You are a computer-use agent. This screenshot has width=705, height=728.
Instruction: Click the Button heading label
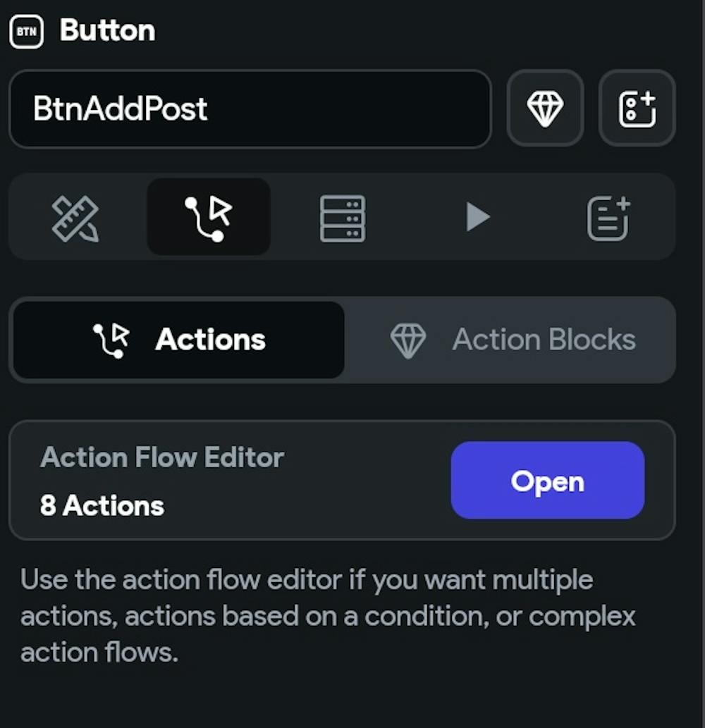(107, 31)
